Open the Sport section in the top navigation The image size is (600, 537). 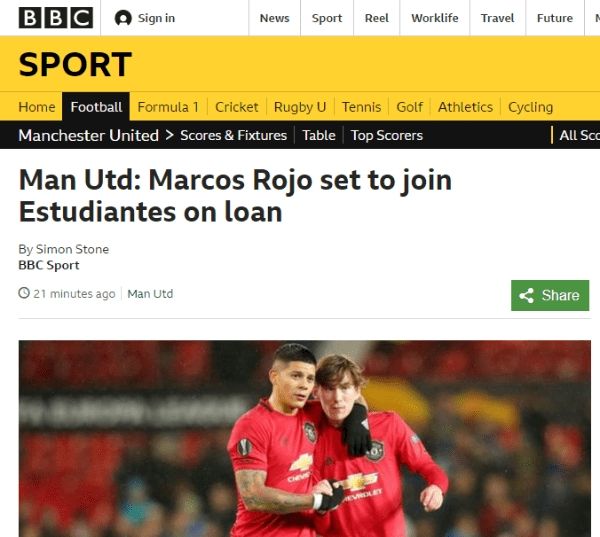[x=327, y=18]
